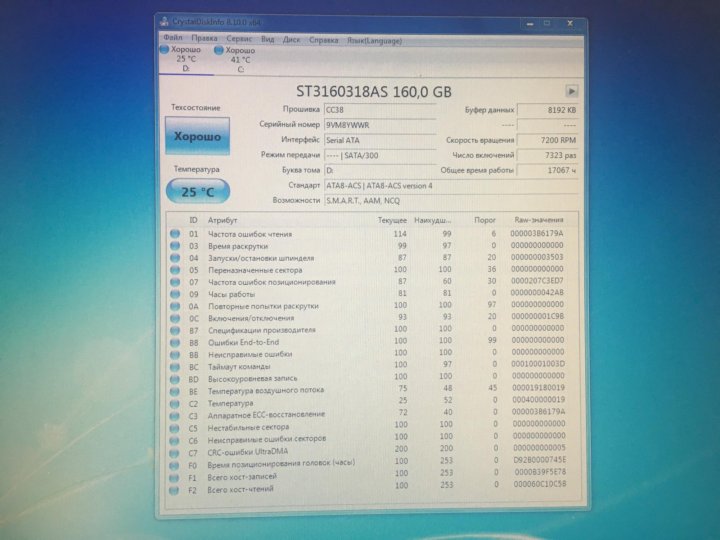The image size is (720, 540).
Task: Click the next disk arrow button
Action: (x=571, y=91)
